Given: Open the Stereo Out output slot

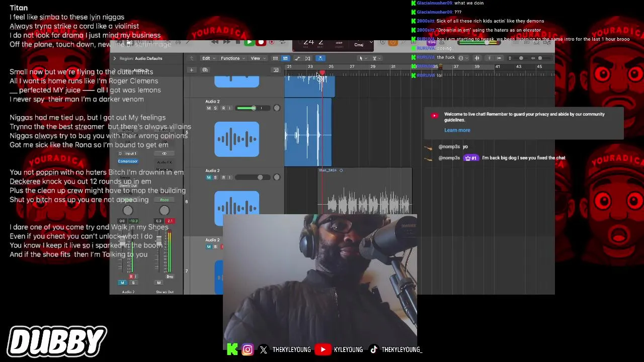Looking at the screenshot, I should click(128, 186).
